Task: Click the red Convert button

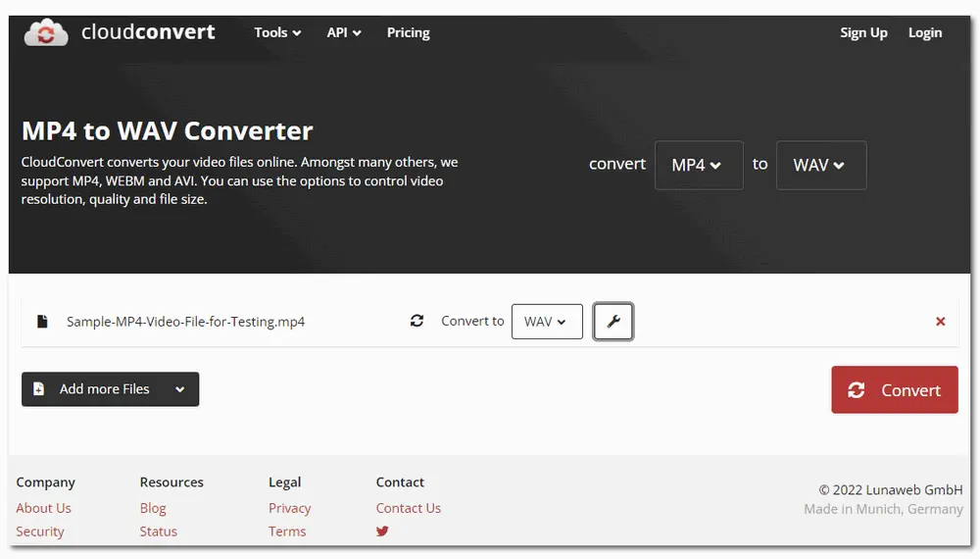Action: point(895,389)
